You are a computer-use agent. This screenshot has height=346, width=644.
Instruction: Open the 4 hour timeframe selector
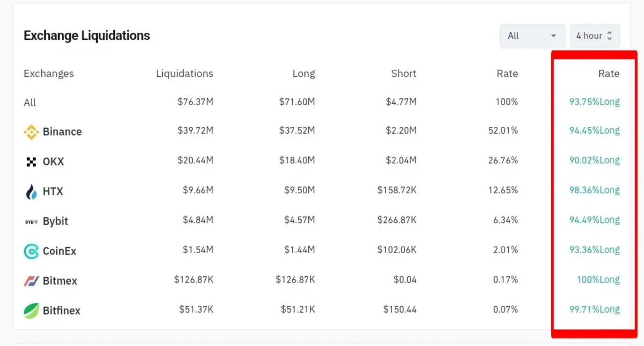(x=594, y=36)
